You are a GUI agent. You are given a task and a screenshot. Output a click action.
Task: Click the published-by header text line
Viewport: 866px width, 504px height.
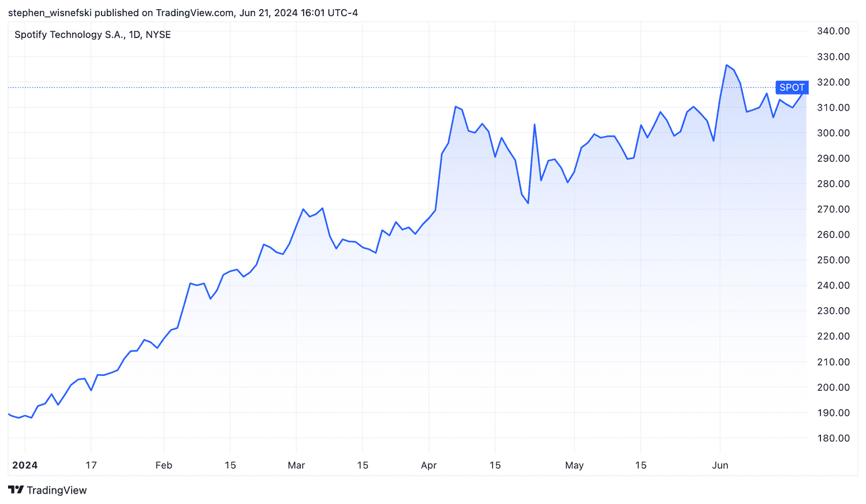tap(183, 13)
